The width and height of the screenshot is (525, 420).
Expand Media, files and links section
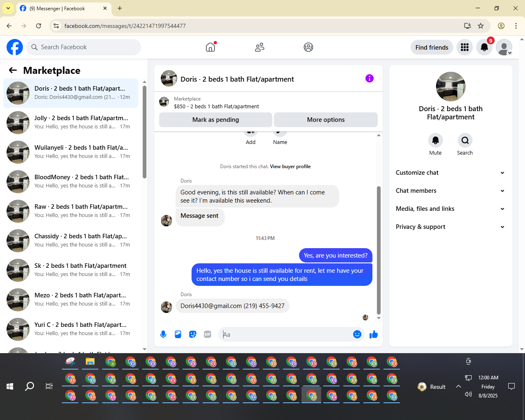click(450, 209)
